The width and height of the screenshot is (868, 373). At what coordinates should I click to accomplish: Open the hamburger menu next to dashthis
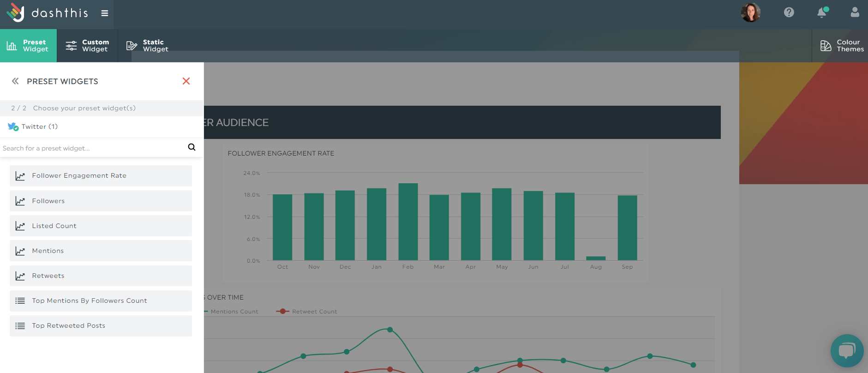point(105,13)
